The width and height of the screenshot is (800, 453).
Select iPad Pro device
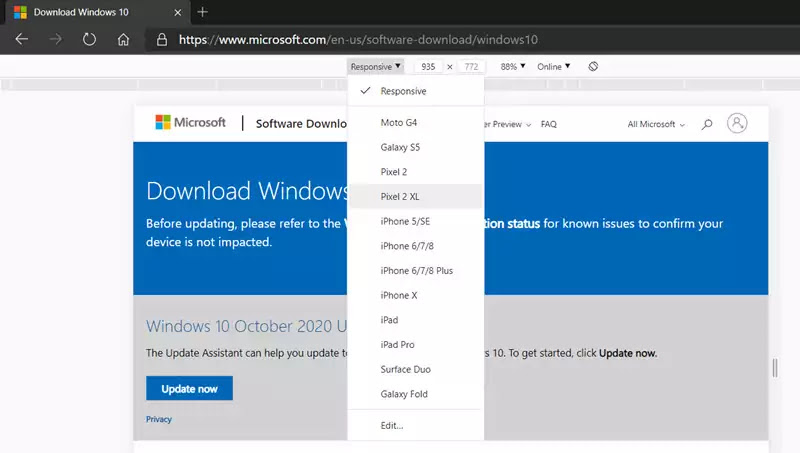pos(415,344)
